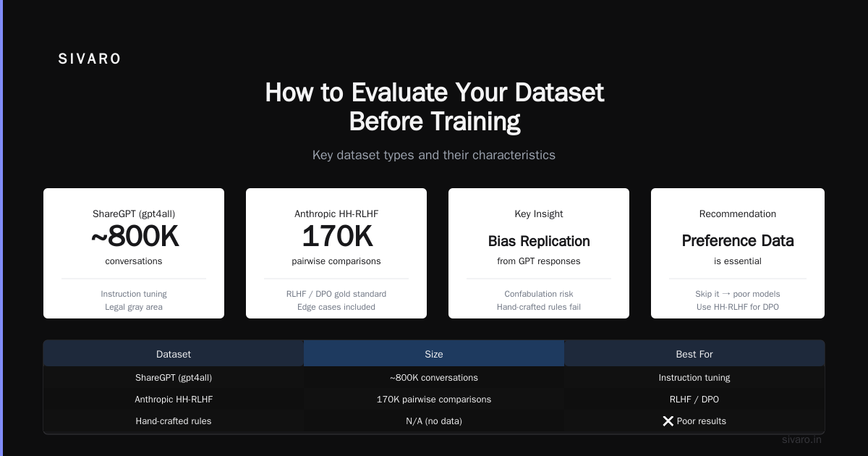This screenshot has height=456, width=868.
Task: Select 'Anthropic HH-RLHF' table cell
Action: pos(174,400)
